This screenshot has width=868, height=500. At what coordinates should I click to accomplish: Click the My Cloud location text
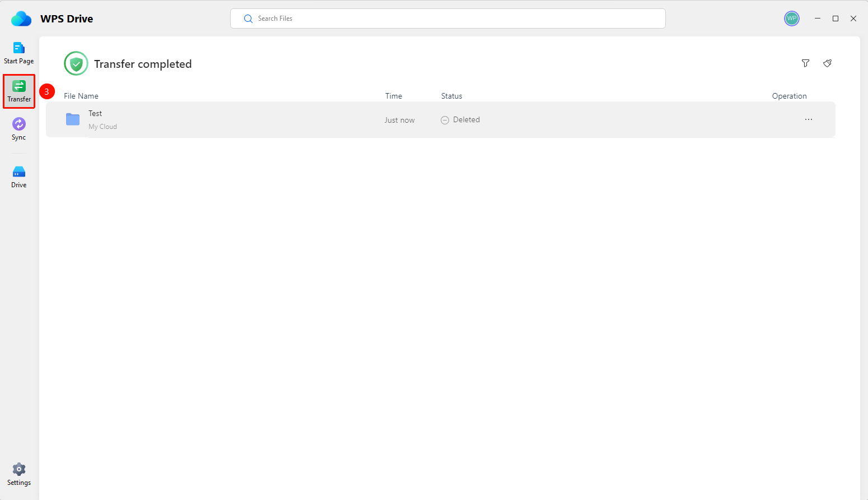[102, 127]
